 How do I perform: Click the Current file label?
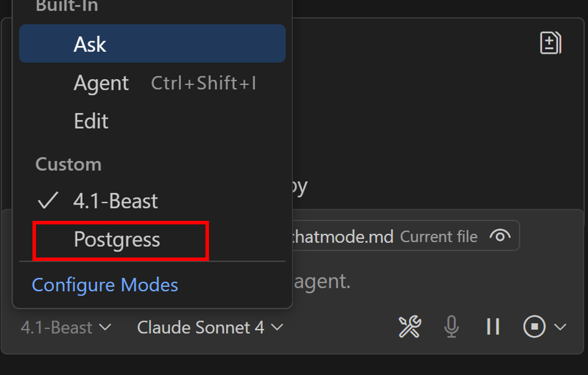pos(439,237)
